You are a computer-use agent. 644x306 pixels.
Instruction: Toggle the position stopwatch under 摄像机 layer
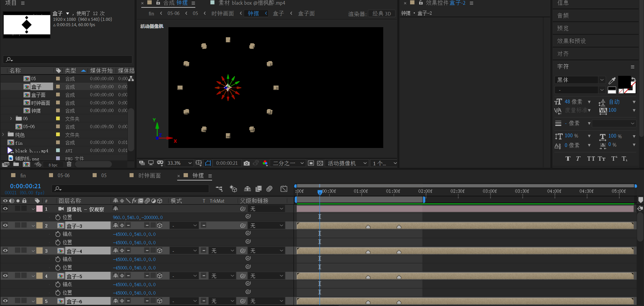point(58,217)
